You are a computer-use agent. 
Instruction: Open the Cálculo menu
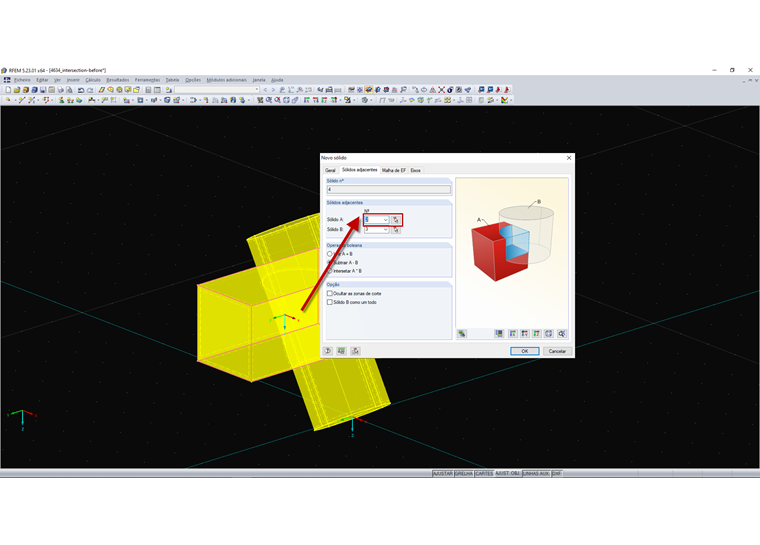(93, 80)
